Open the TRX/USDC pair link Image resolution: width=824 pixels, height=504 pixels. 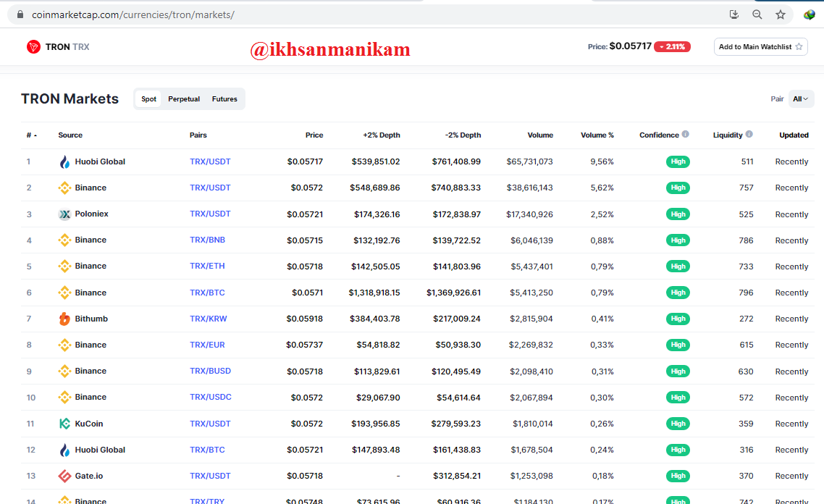tap(211, 397)
